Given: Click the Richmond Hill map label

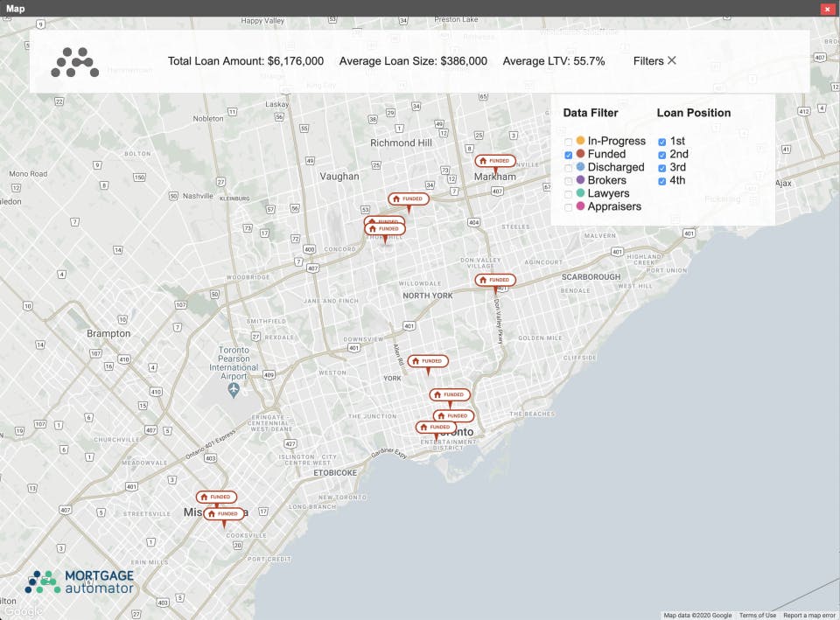Looking at the screenshot, I should coord(401,143).
